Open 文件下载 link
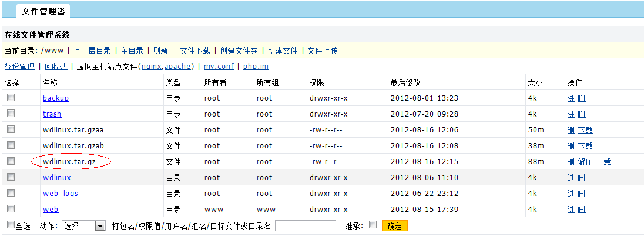The width and height of the screenshot is (644, 236). [195, 51]
